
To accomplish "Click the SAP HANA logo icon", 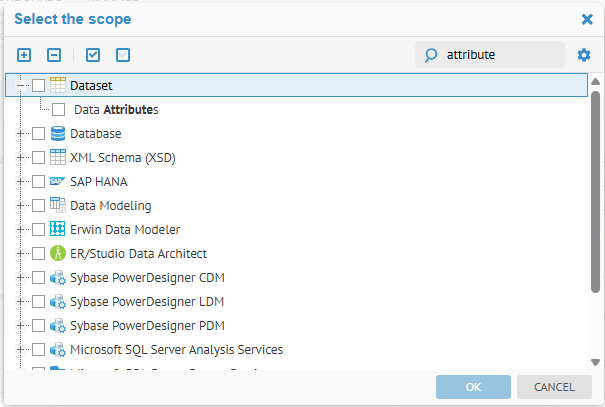I will pyautogui.click(x=58, y=182).
